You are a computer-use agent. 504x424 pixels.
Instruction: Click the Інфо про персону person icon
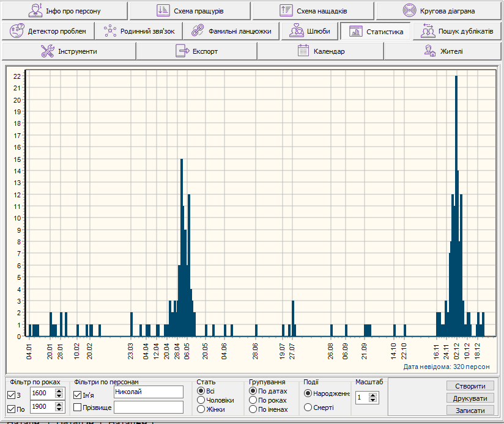tap(36, 11)
